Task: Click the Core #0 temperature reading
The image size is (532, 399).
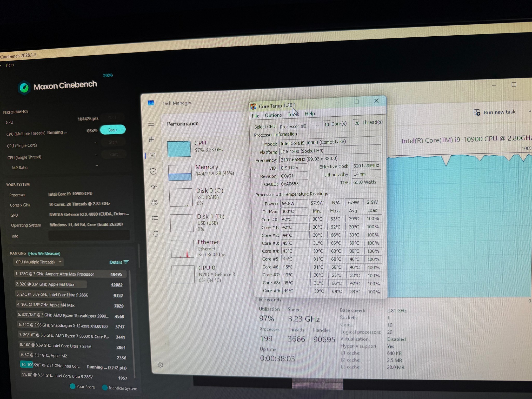Action: [295, 219]
